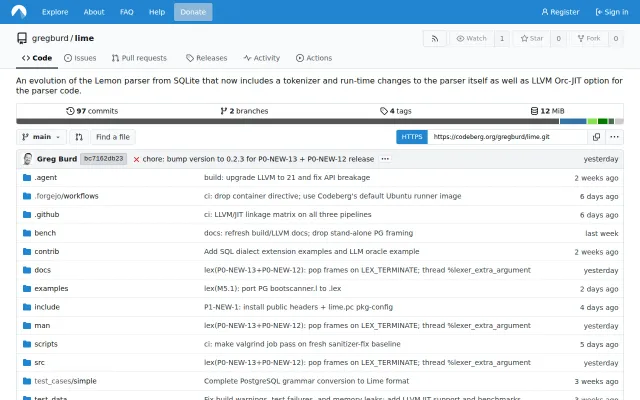
Task: Click the scripts folder icon
Action: pyautogui.click(x=27, y=344)
